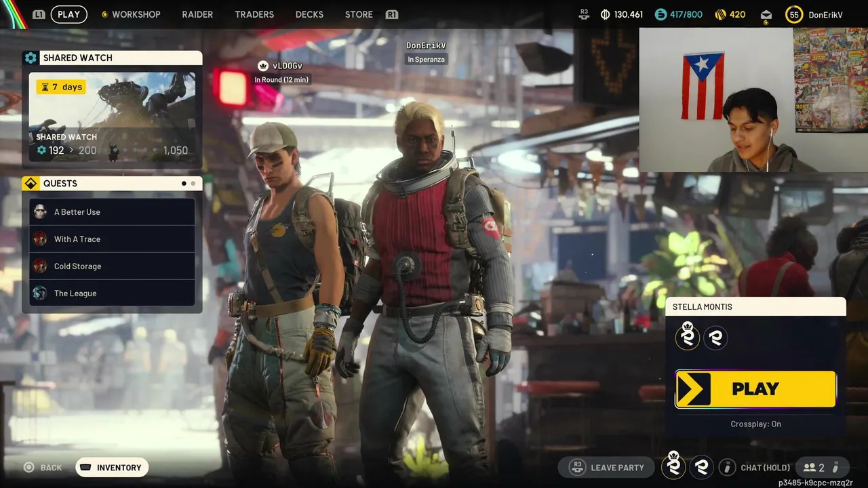Click the level 55 badge
The image size is (868, 488).
(x=794, y=15)
